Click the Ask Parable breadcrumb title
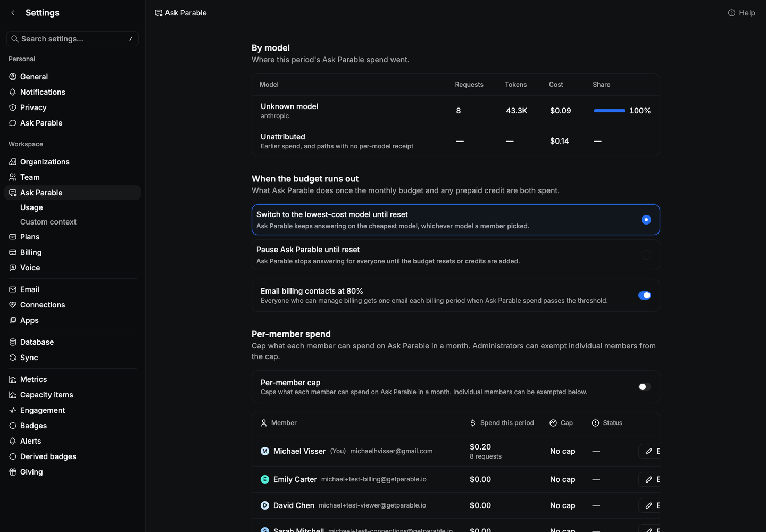 [x=186, y=13]
